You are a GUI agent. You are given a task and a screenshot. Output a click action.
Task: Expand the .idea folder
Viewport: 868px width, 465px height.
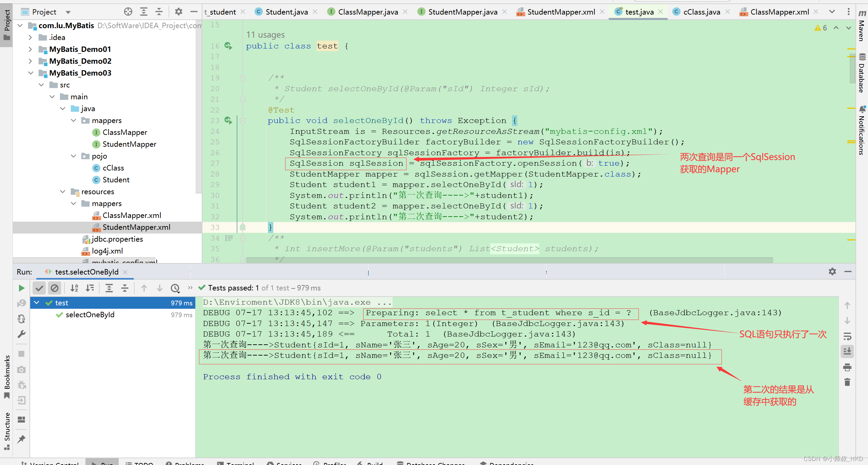(x=30, y=37)
